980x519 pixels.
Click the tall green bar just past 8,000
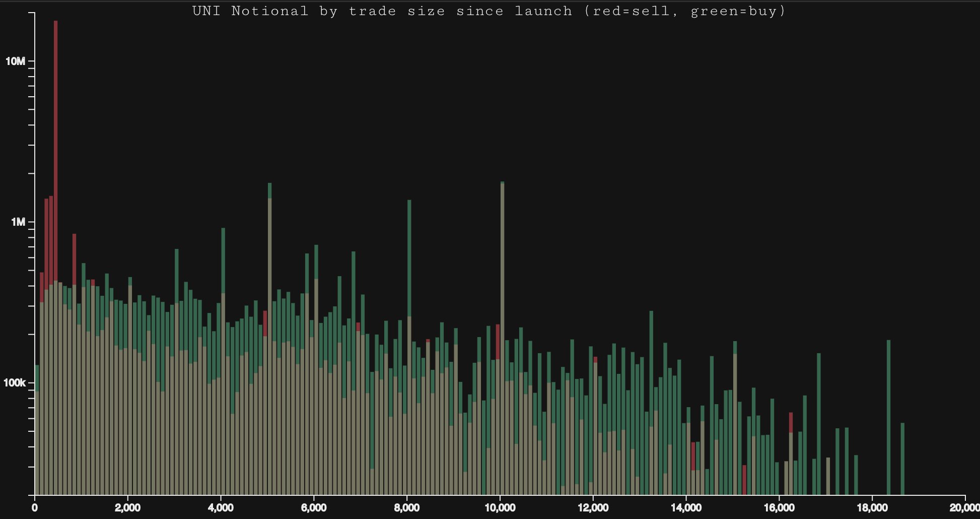coord(409,348)
